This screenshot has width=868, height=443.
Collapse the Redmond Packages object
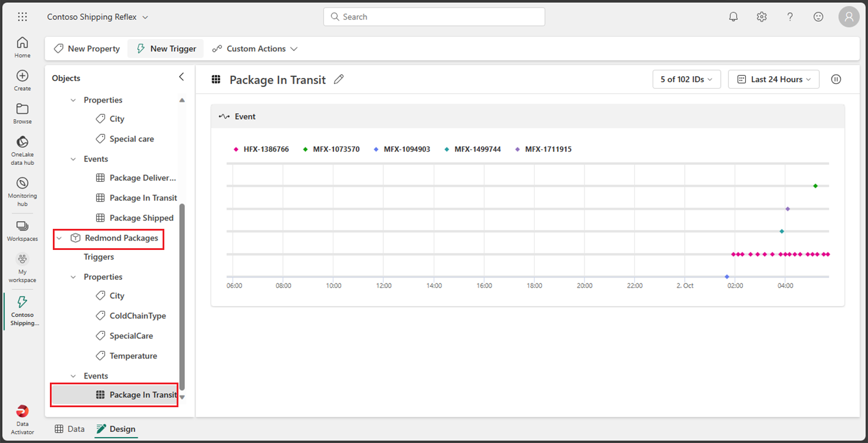[59, 238]
